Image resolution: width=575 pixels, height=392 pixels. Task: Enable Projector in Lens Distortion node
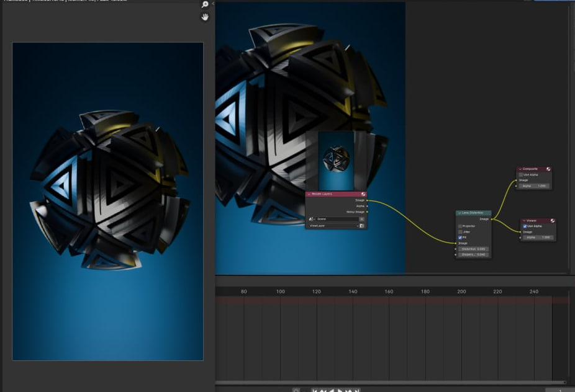(x=460, y=226)
